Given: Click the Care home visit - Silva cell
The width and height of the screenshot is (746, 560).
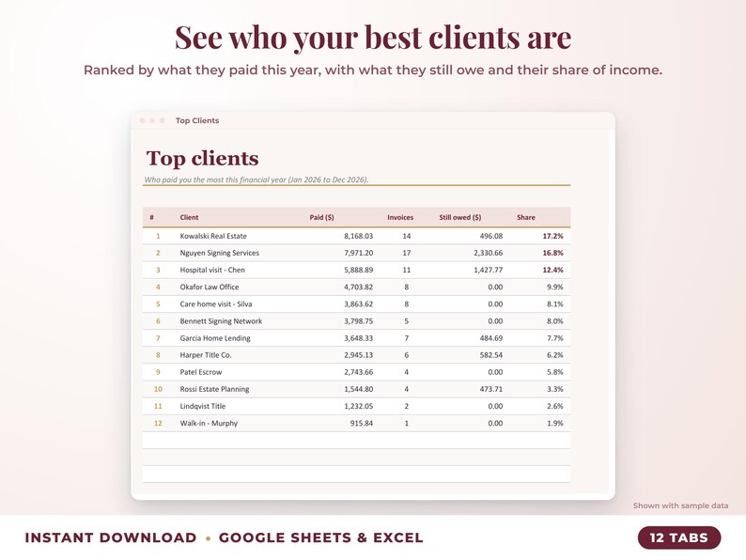Looking at the screenshot, I should 216,304.
